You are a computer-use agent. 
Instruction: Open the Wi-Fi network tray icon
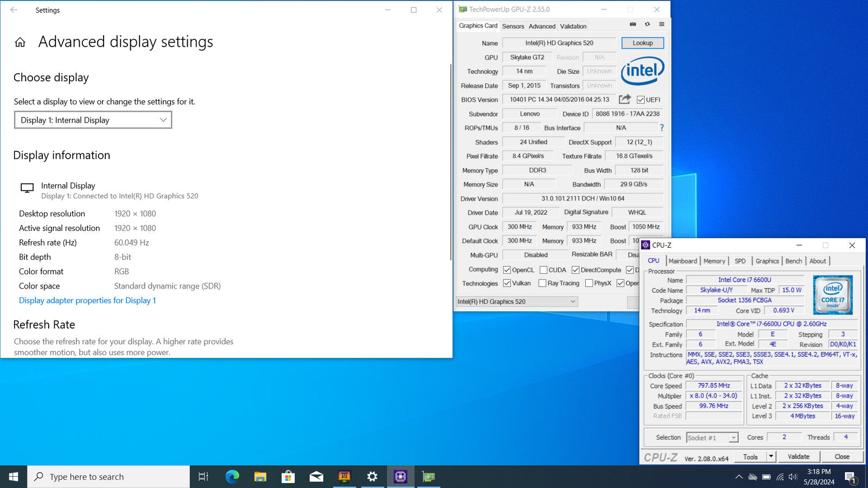click(x=780, y=477)
